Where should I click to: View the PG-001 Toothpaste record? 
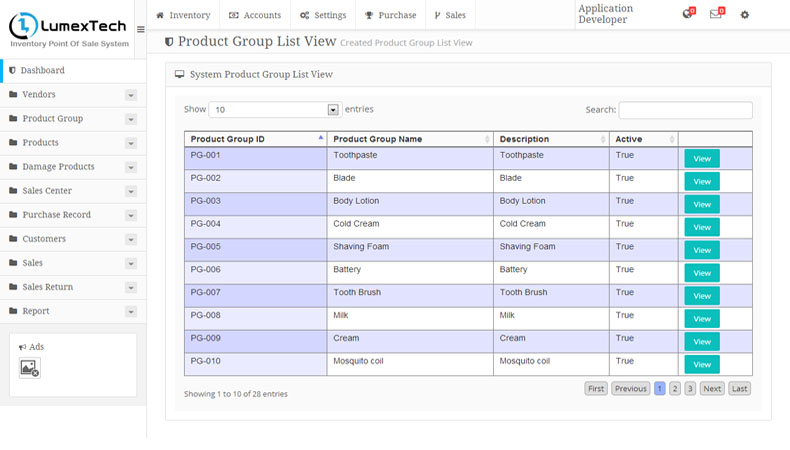[x=701, y=159]
